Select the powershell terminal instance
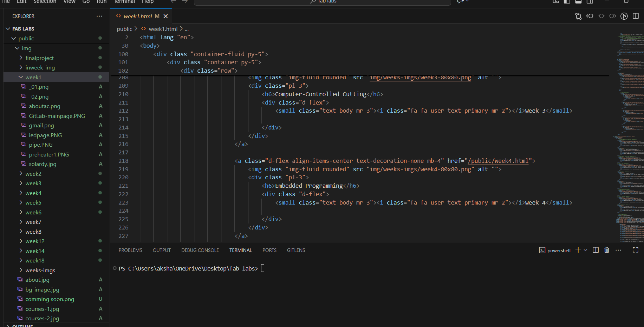The width and height of the screenshot is (644, 327). point(555,251)
